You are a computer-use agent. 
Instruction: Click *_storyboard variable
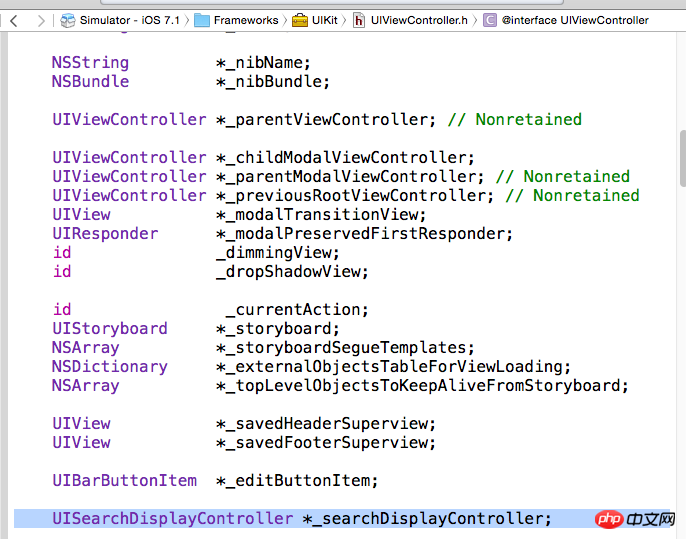pos(277,329)
